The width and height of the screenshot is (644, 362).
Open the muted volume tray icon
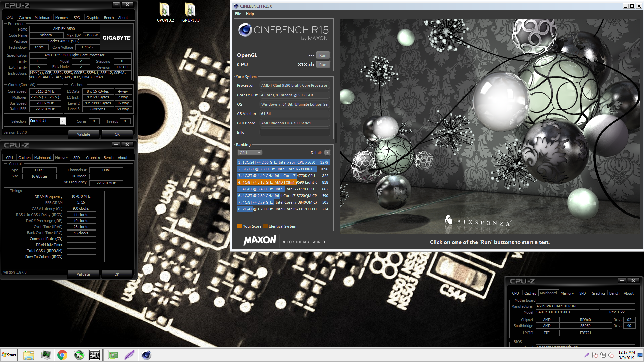point(611,355)
